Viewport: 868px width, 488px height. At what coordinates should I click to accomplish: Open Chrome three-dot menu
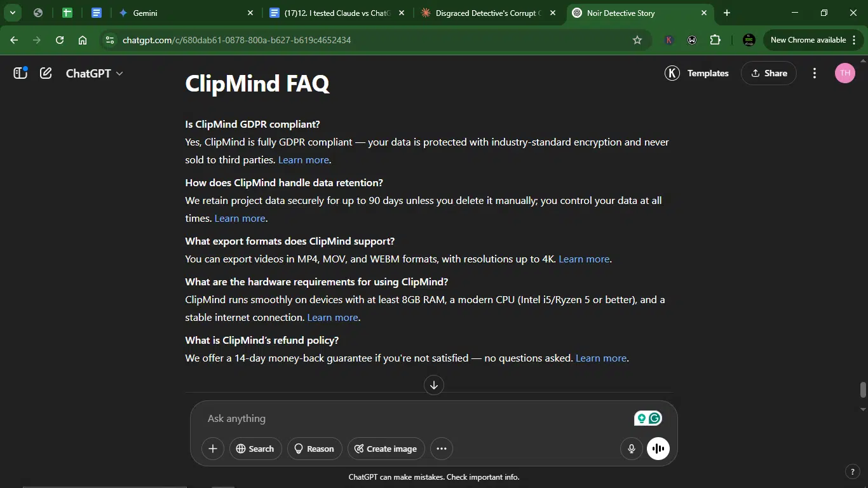click(853, 40)
